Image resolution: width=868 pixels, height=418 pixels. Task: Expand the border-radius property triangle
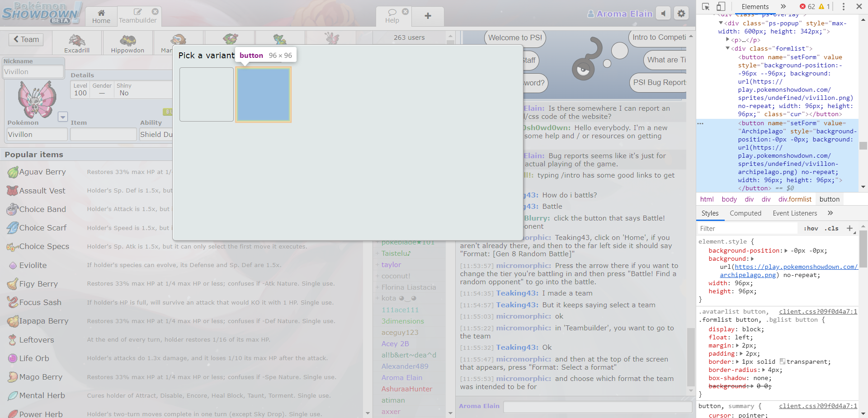click(764, 370)
